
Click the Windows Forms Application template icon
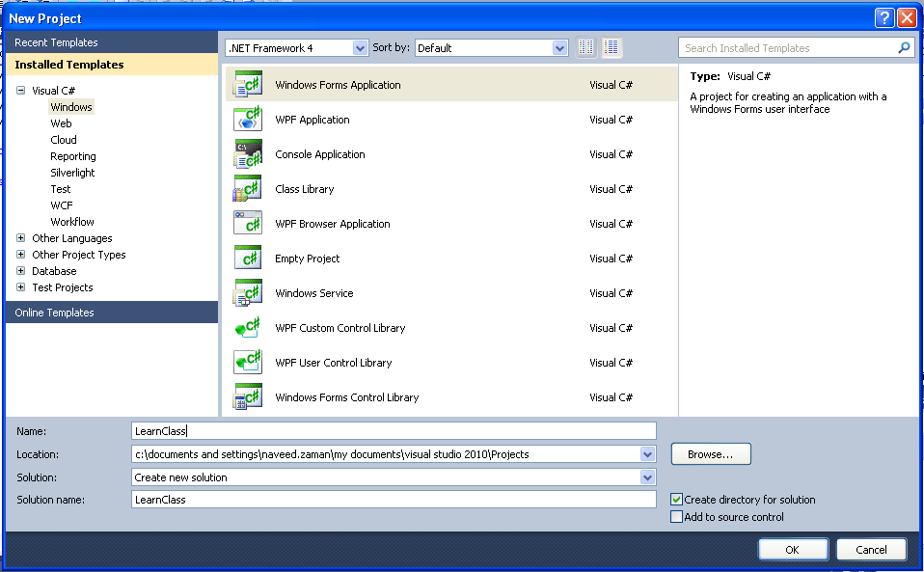[x=248, y=84]
